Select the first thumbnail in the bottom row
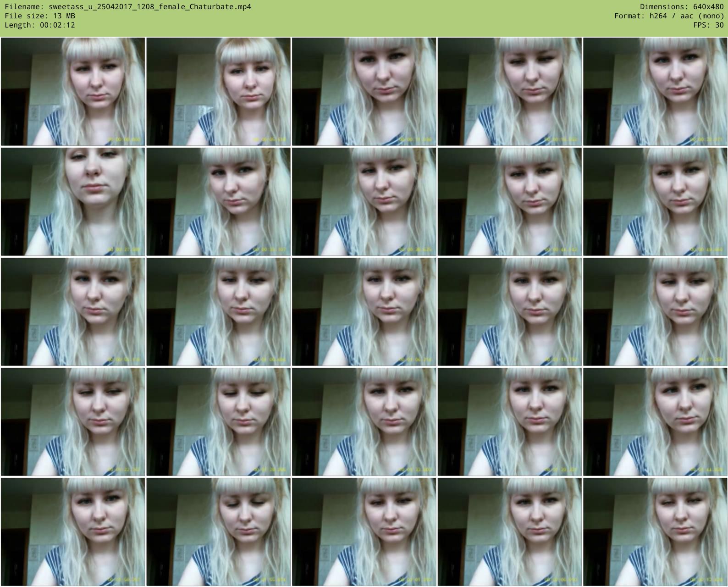Screen dimensions: 728x587 tap(73, 532)
